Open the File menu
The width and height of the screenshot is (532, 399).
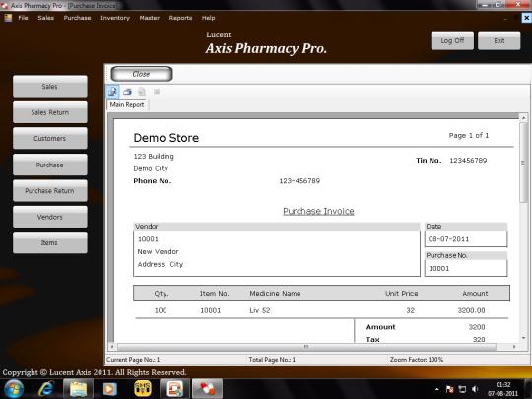click(23, 18)
